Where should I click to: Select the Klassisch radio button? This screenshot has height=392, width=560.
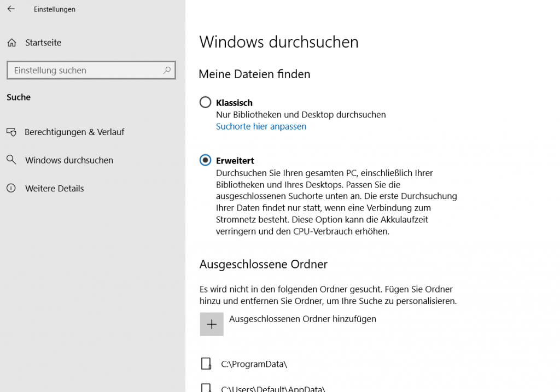pyautogui.click(x=206, y=102)
